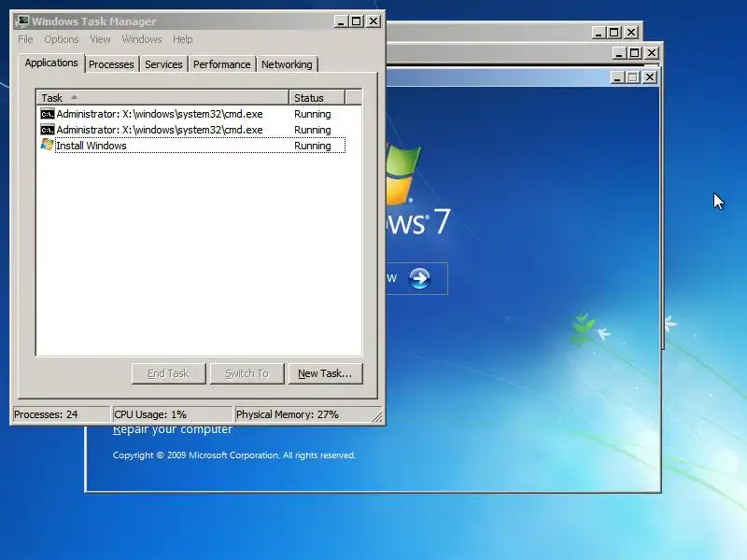The height and width of the screenshot is (560, 747).
Task: Click the Task Manager title bar icon
Action: (21, 21)
